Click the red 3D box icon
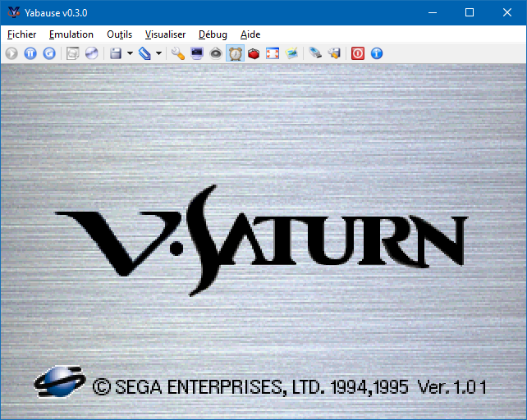527x420 pixels. coord(254,53)
